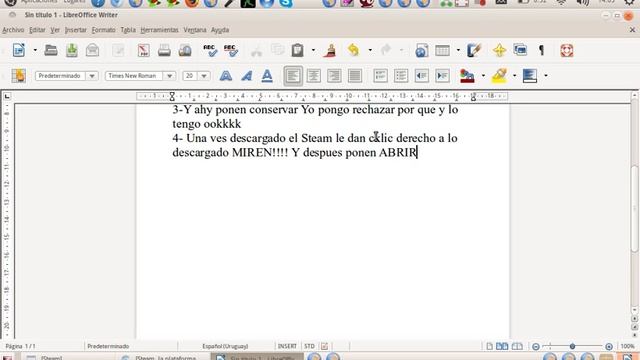Select Align Right

tap(334, 76)
